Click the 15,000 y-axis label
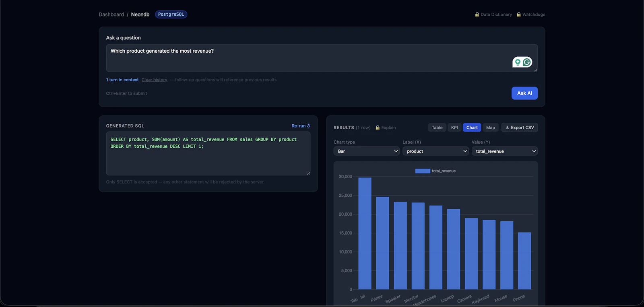The width and height of the screenshot is (644, 307). (345, 233)
